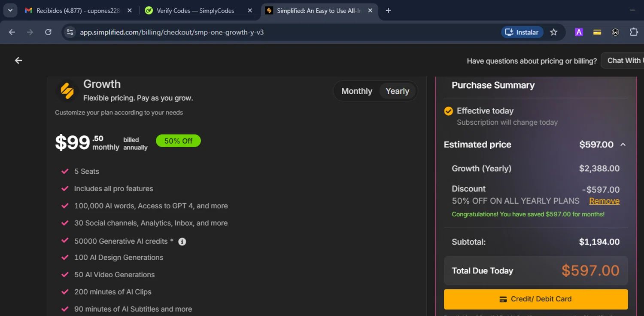This screenshot has width=644, height=316.
Task: Click the checkmark beside 30 Social channels
Action: pos(65,223)
